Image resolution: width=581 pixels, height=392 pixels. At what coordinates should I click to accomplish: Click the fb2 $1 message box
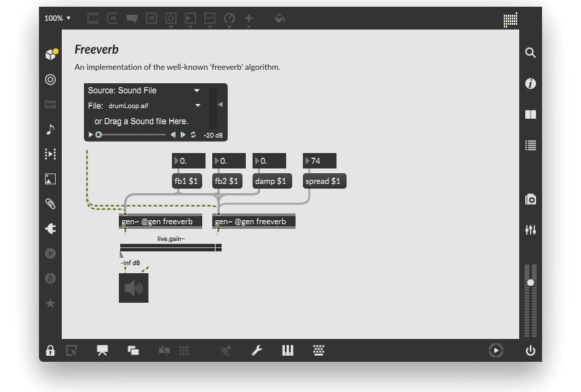(227, 181)
